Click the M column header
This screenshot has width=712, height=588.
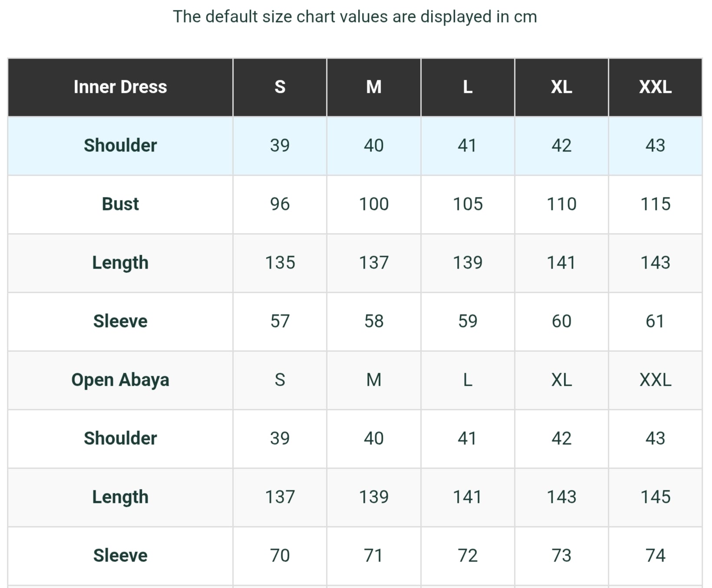374,87
